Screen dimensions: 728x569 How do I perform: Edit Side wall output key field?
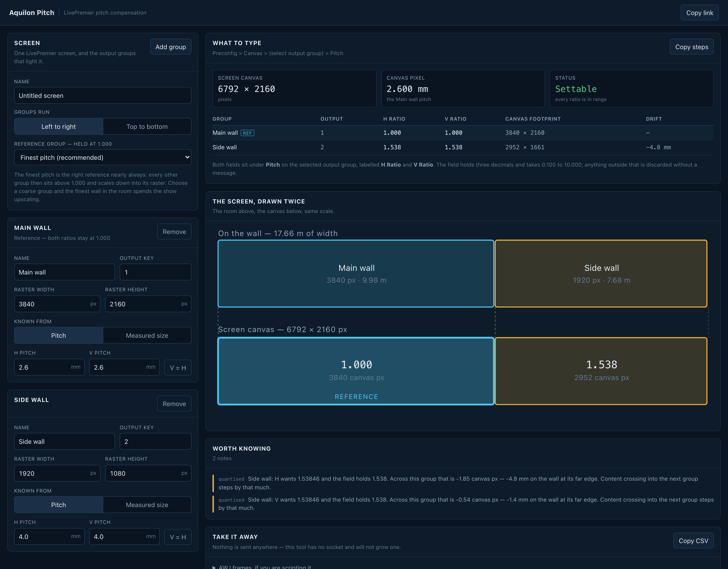(155, 441)
